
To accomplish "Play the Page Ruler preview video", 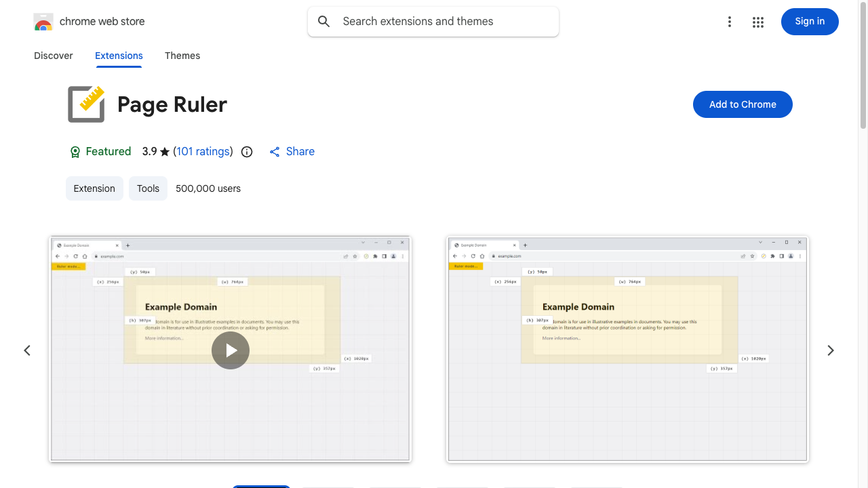I will pyautogui.click(x=231, y=350).
